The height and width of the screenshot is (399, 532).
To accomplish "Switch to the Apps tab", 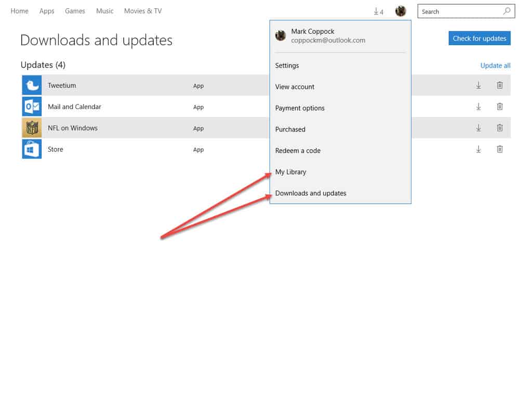I will 47,11.
